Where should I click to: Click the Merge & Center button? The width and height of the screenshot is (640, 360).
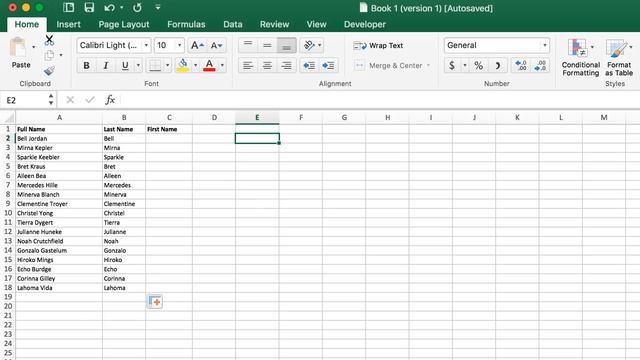[388, 65]
